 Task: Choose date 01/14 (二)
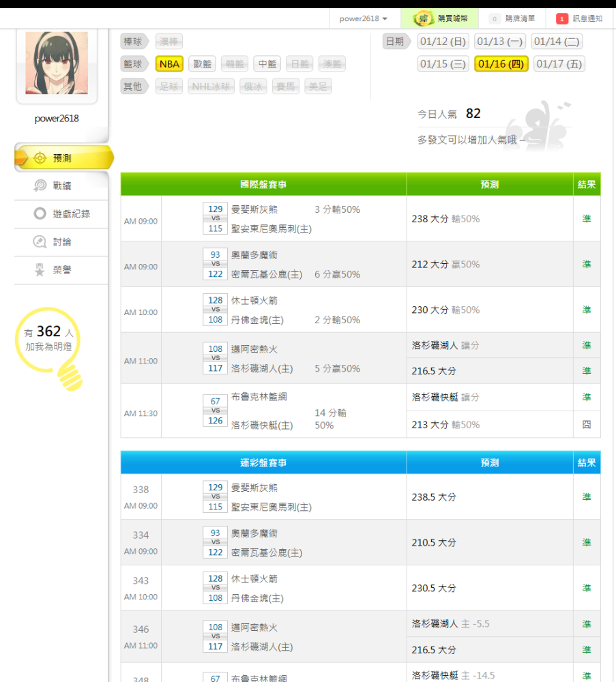point(557,42)
